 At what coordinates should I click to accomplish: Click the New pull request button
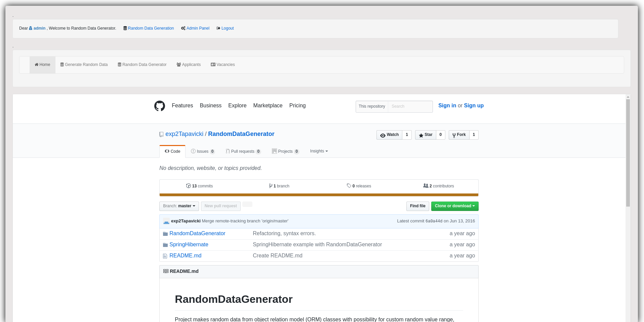point(221,206)
